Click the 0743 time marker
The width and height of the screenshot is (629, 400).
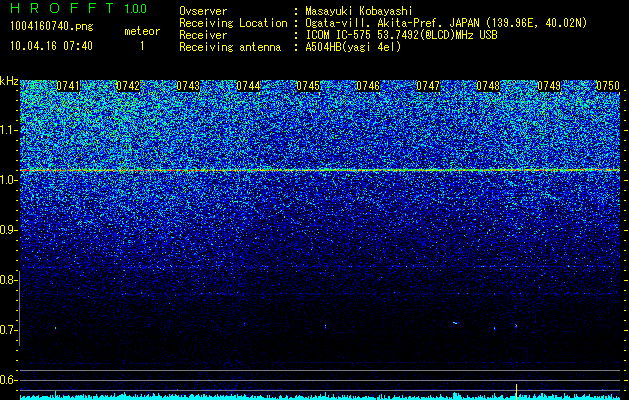(188, 86)
